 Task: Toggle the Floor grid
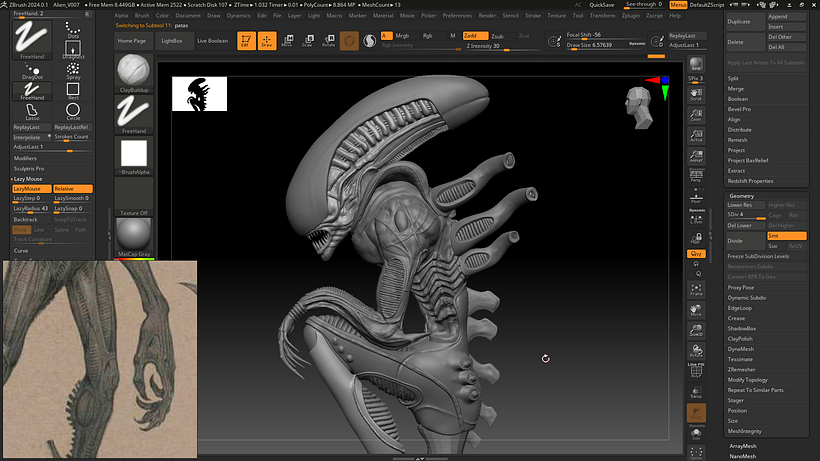696,198
